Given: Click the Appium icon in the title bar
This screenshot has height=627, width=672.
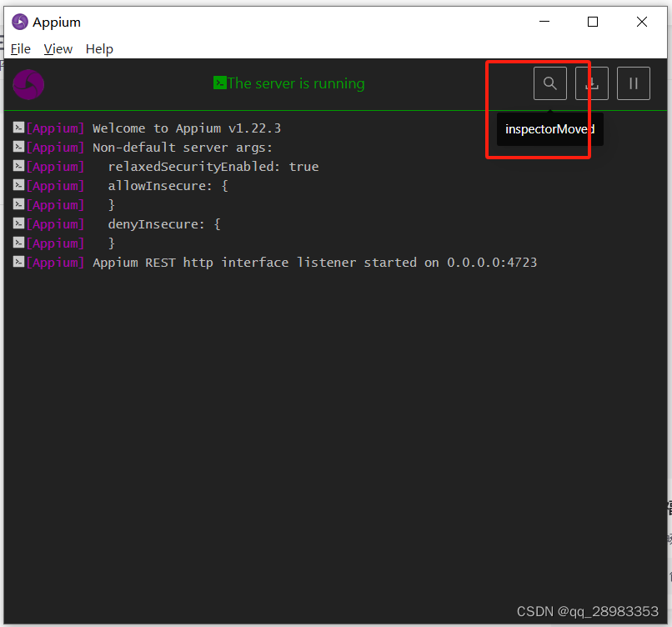Looking at the screenshot, I should [x=18, y=22].
